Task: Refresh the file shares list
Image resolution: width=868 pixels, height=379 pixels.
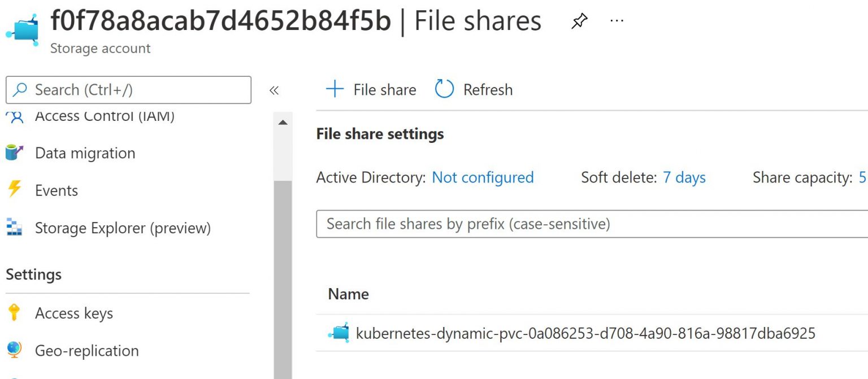Action: (x=474, y=89)
